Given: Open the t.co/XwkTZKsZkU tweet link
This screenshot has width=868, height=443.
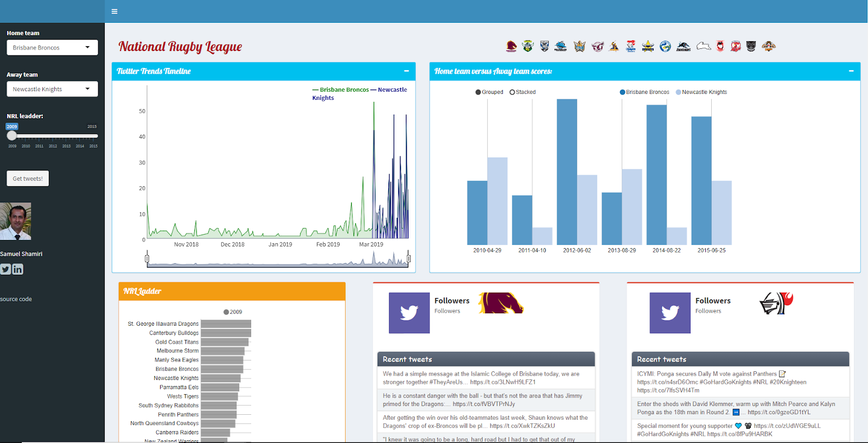Looking at the screenshot, I should point(522,426).
